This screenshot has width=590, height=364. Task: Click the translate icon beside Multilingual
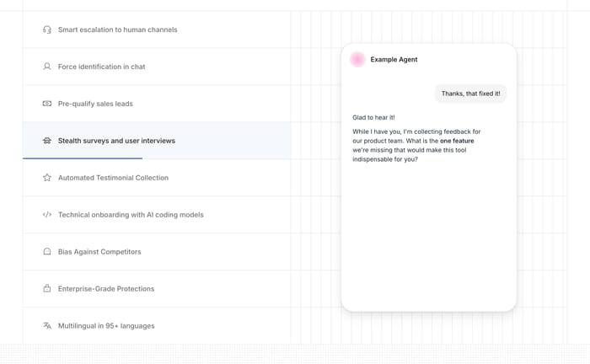tap(47, 325)
